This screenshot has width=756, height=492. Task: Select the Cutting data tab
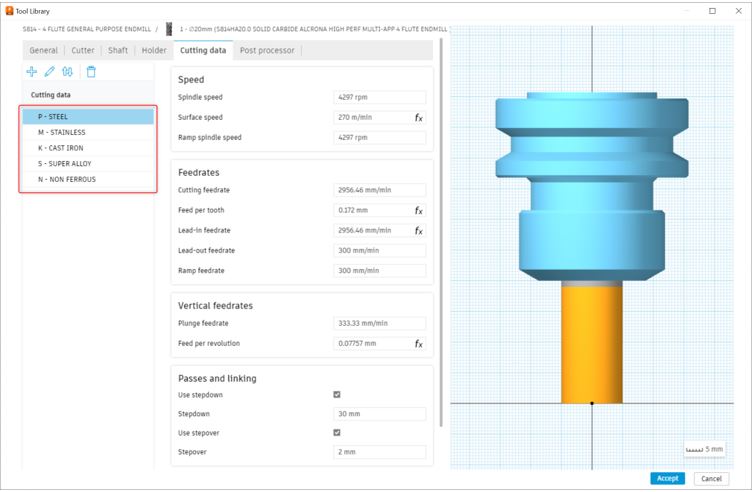pos(203,50)
